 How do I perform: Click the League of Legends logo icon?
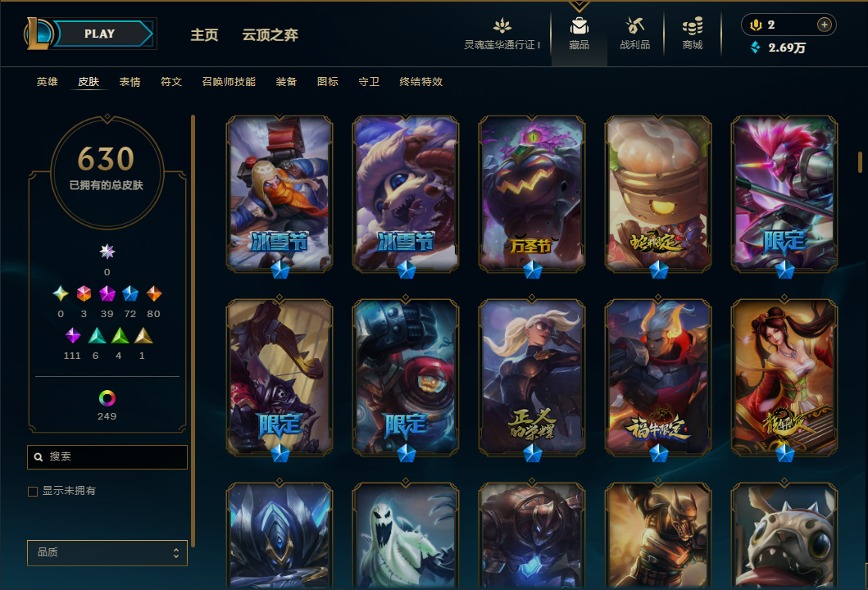[38, 34]
